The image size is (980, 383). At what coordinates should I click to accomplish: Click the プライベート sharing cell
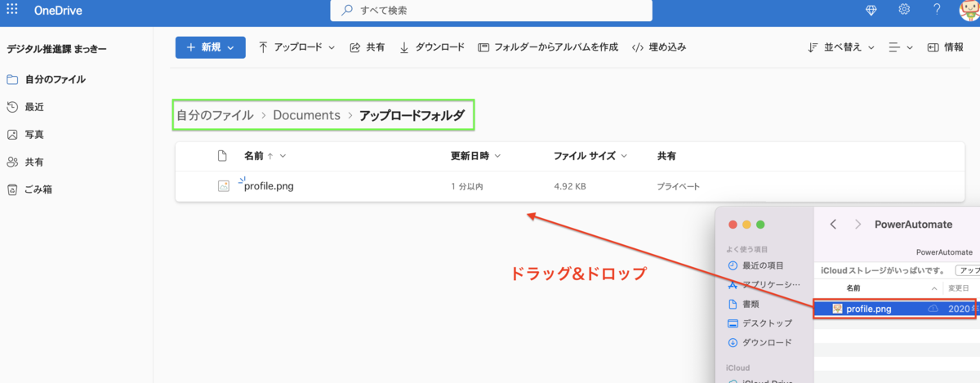[679, 186]
